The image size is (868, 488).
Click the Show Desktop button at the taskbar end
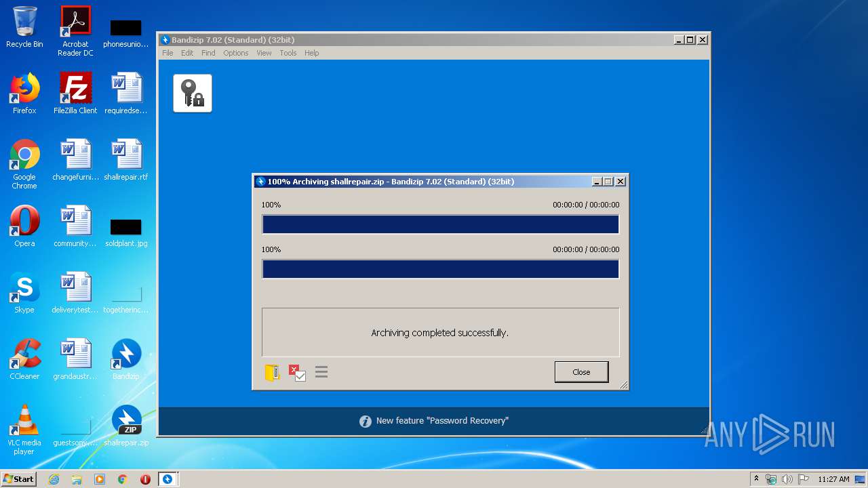click(861, 479)
